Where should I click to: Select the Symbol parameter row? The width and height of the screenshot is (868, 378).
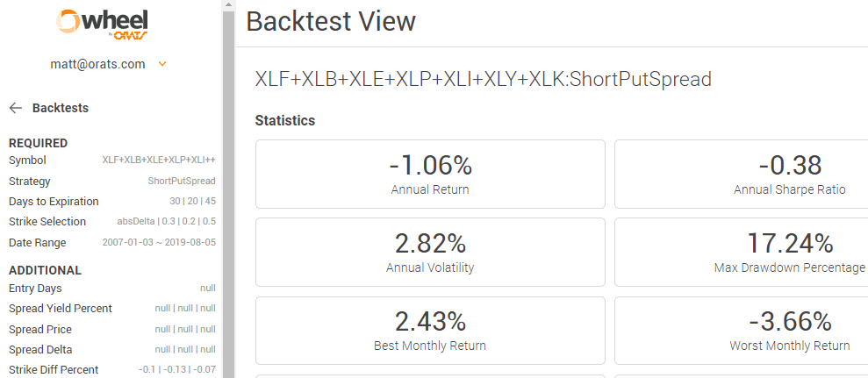[112, 160]
